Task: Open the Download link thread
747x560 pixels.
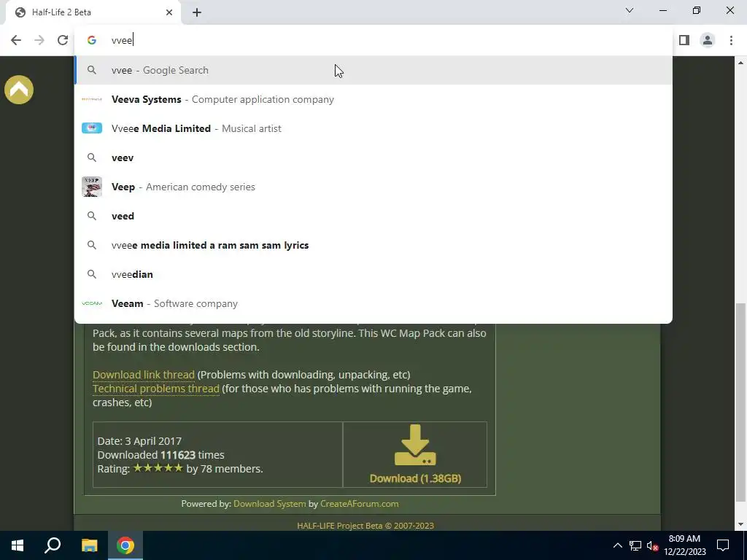Action: [x=144, y=375]
